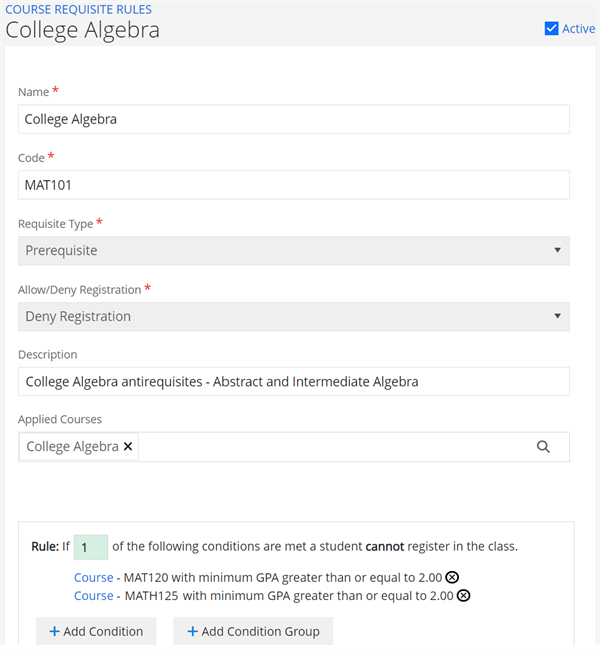Open the Course link for MATH125

point(94,596)
